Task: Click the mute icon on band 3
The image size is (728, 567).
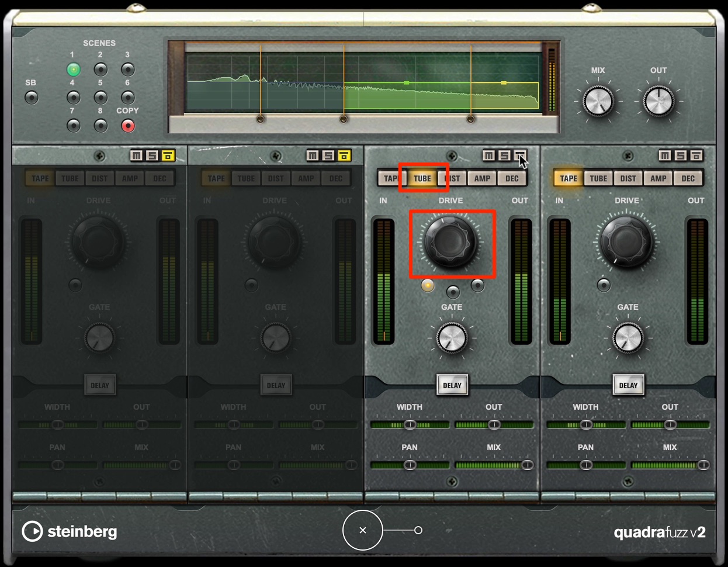Action: point(488,155)
